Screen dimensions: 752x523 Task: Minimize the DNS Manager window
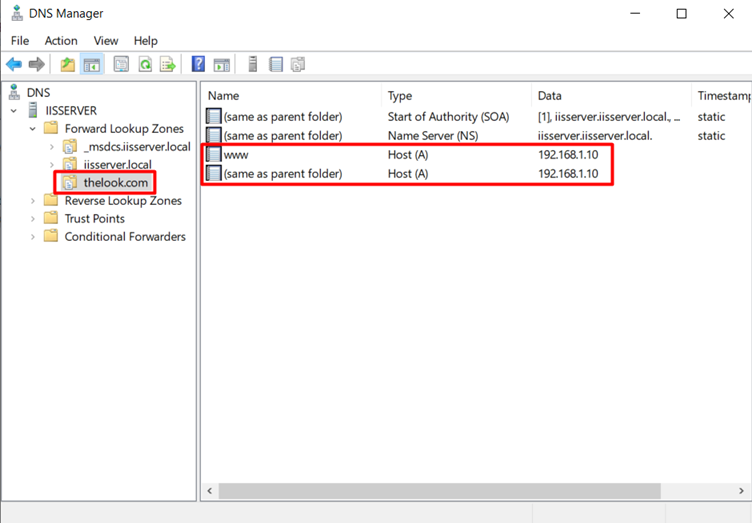tap(635, 13)
